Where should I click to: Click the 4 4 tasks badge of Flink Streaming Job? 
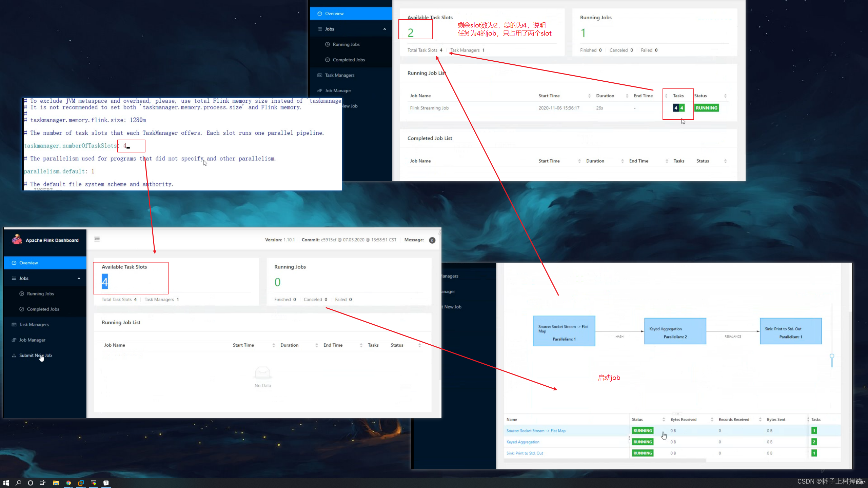pos(679,108)
